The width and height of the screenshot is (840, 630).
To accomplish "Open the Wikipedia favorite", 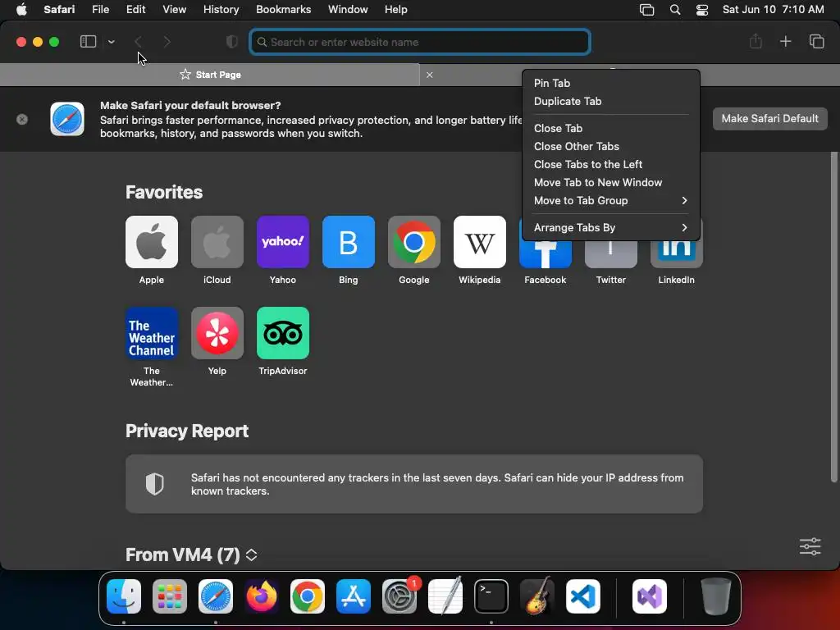I will pyautogui.click(x=479, y=242).
